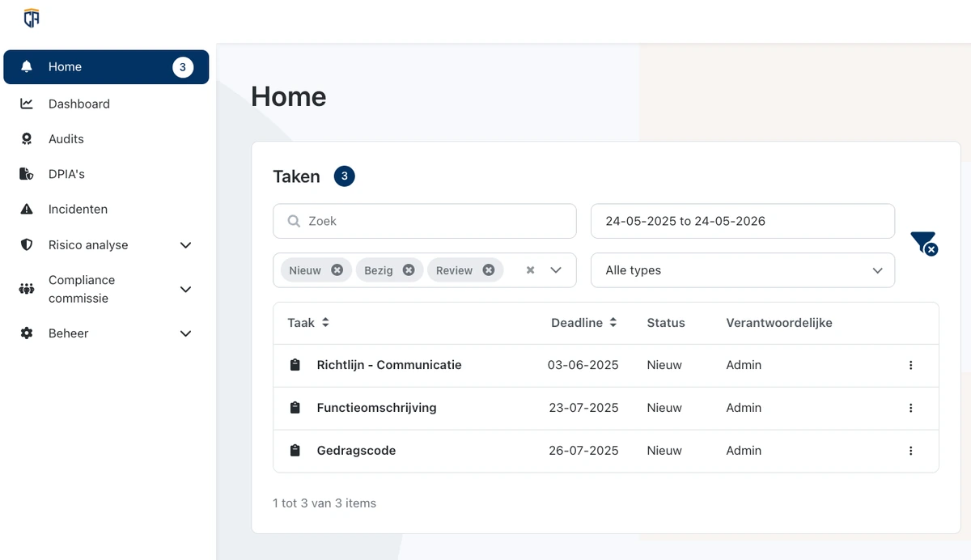Open the status filter dropdown arrow

(556, 270)
